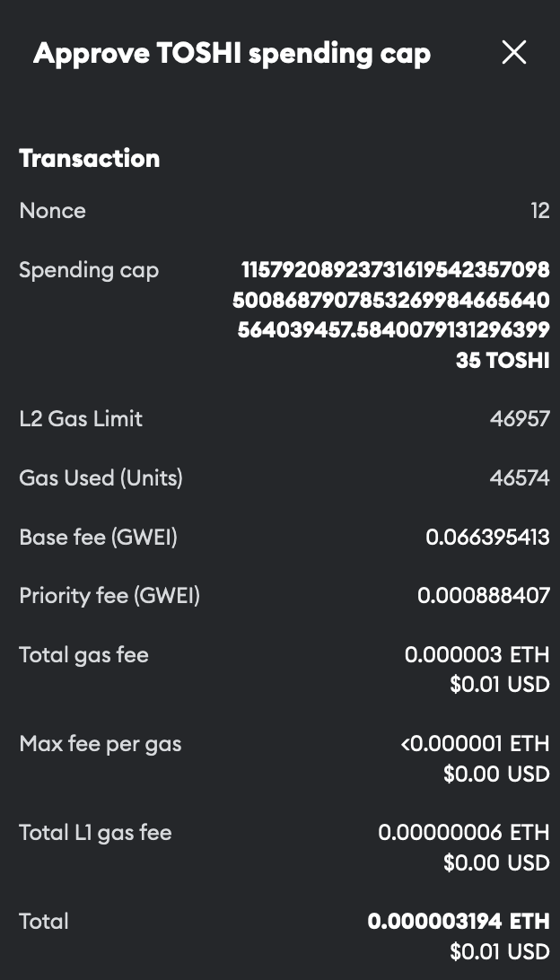Select the dialog title Approve TOSHI spending cap
This screenshot has width=560, height=980.
(232, 52)
